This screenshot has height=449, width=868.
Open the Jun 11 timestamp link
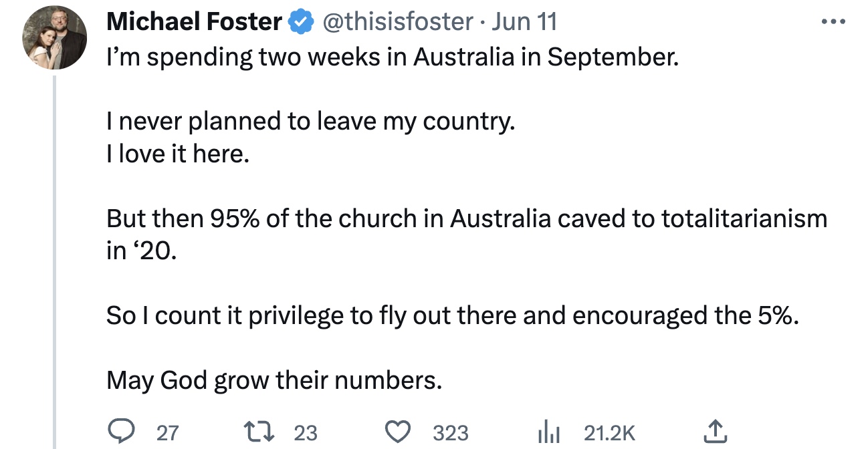(x=524, y=22)
